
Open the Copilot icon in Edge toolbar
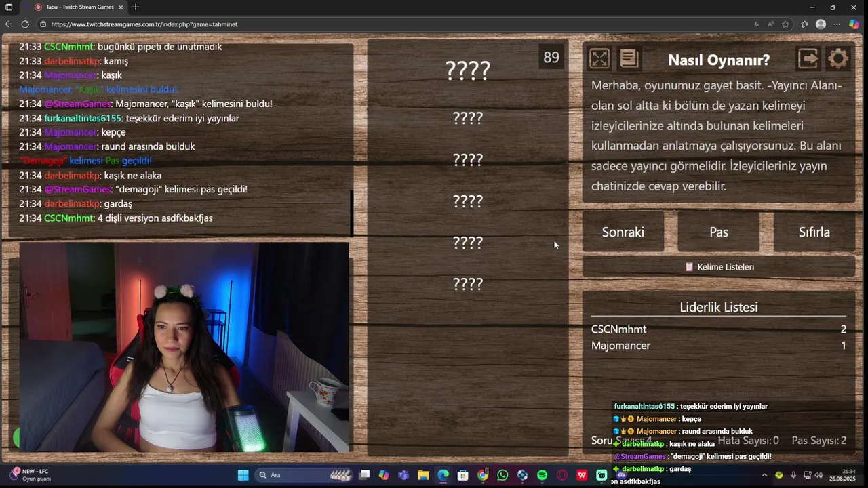(854, 24)
